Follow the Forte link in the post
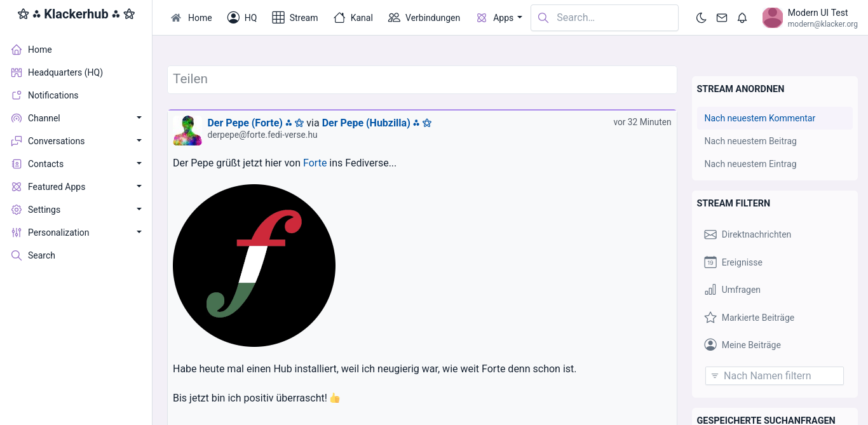This screenshot has height=425, width=868. pyautogui.click(x=315, y=163)
